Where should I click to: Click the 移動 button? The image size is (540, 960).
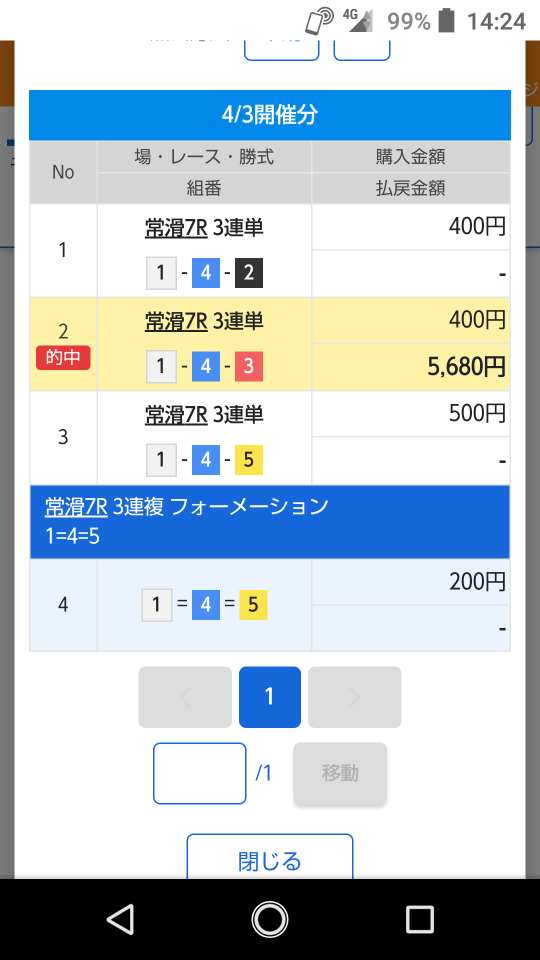point(340,773)
